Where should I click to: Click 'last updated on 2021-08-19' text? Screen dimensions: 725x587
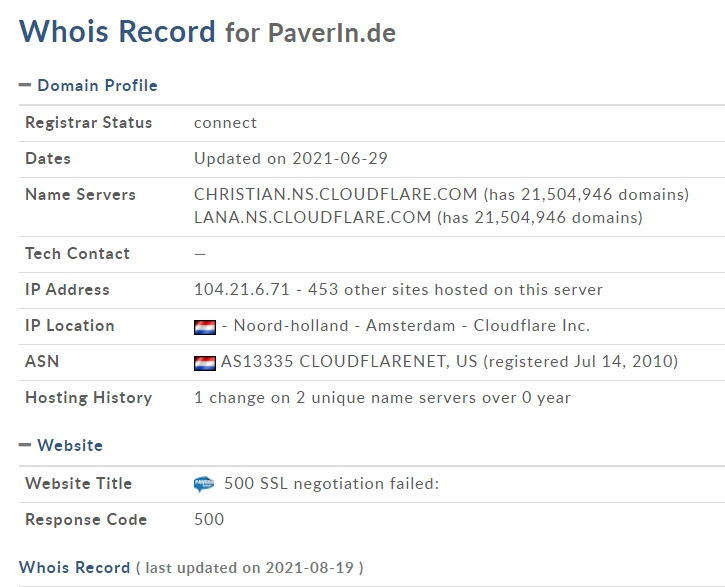pos(250,568)
